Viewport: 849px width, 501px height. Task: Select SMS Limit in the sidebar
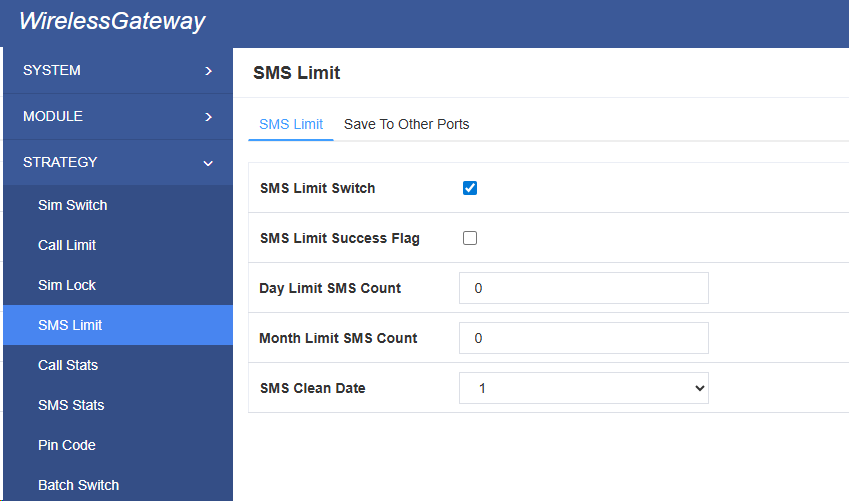tap(70, 325)
